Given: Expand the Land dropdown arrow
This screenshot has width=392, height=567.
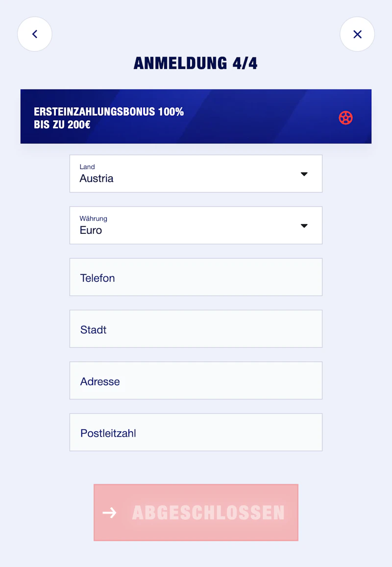Looking at the screenshot, I should click(304, 174).
